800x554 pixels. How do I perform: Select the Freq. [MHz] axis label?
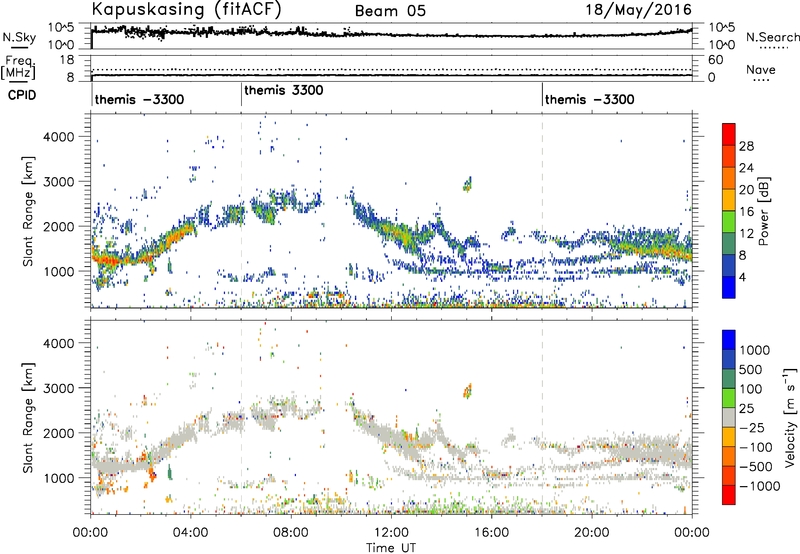(x=18, y=67)
